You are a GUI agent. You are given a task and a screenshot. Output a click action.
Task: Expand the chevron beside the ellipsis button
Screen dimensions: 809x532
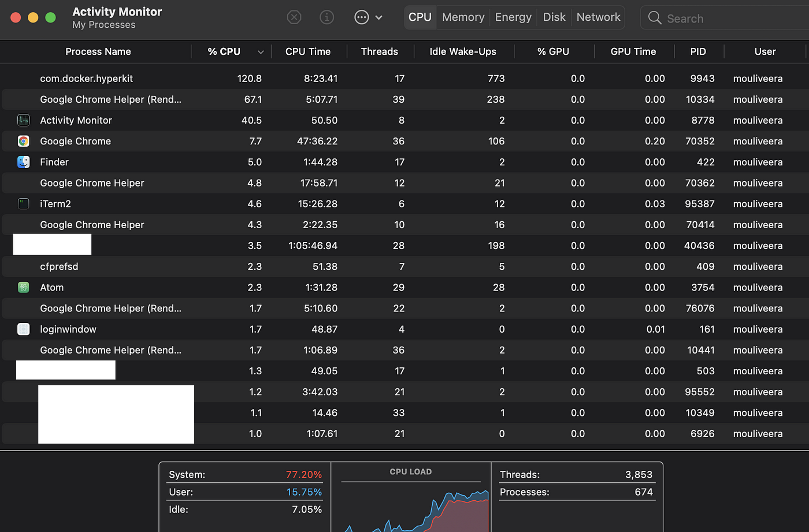(379, 17)
